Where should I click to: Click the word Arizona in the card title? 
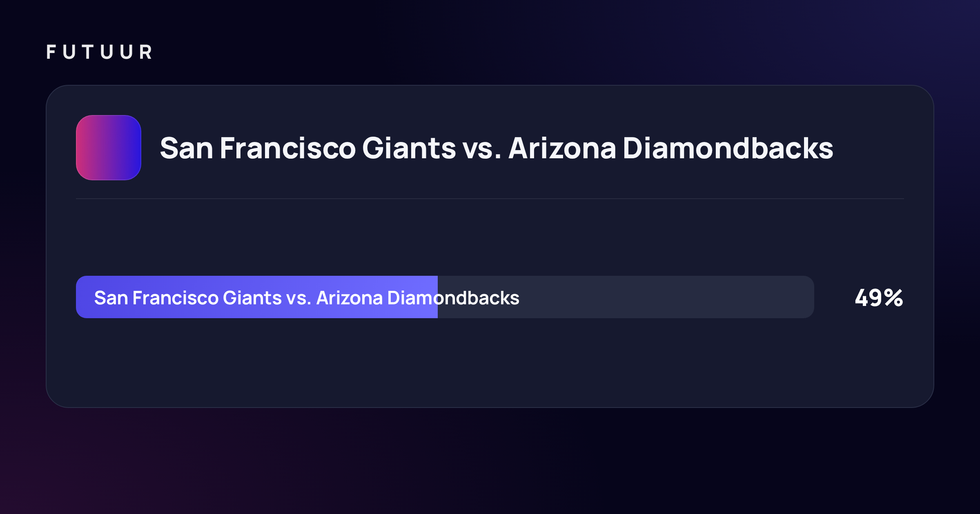[x=562, y=148]
